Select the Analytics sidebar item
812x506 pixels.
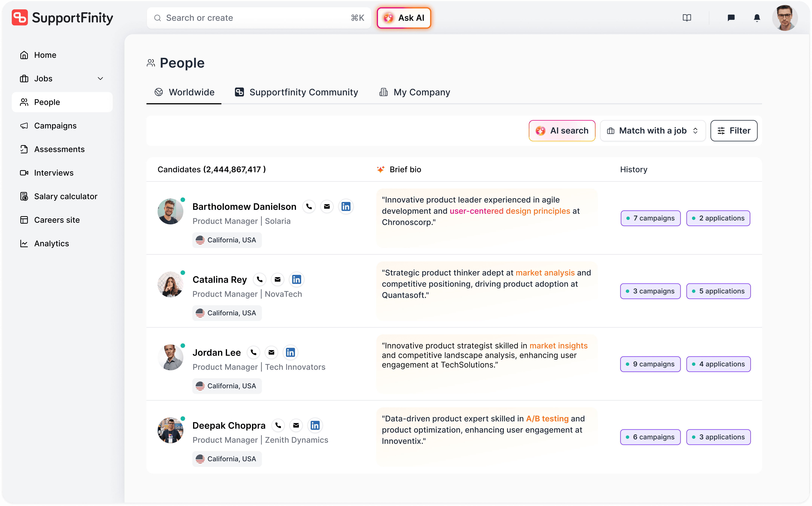point(52,243)
